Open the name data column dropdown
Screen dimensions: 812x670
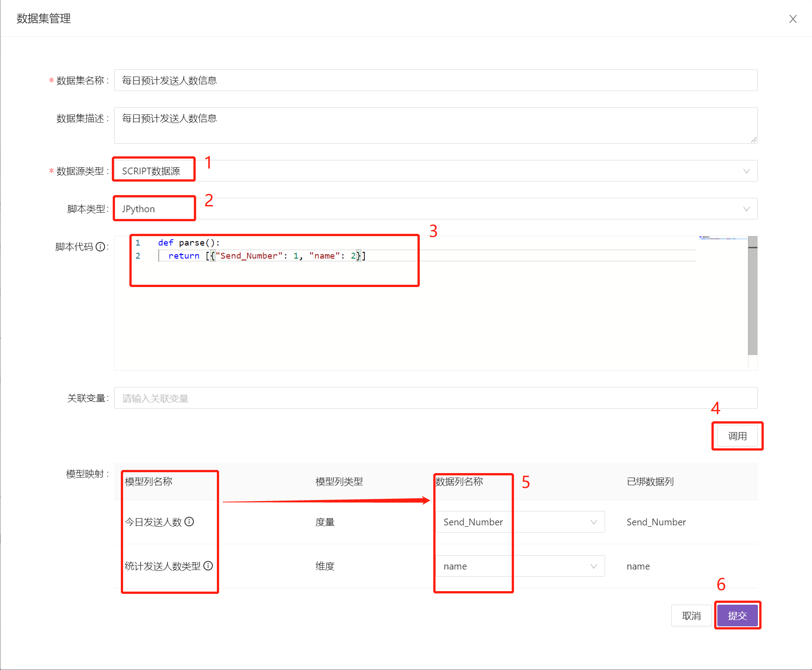pos(520,566)
